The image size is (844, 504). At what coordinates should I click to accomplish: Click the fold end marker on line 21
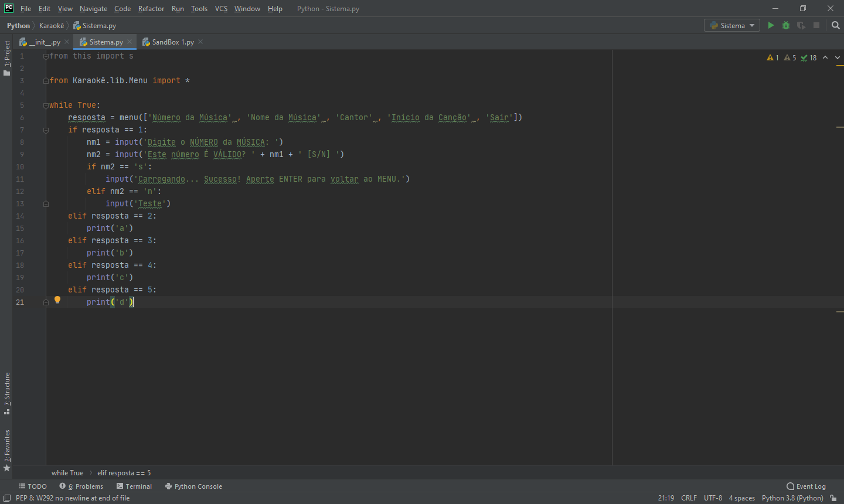[46, 302]
